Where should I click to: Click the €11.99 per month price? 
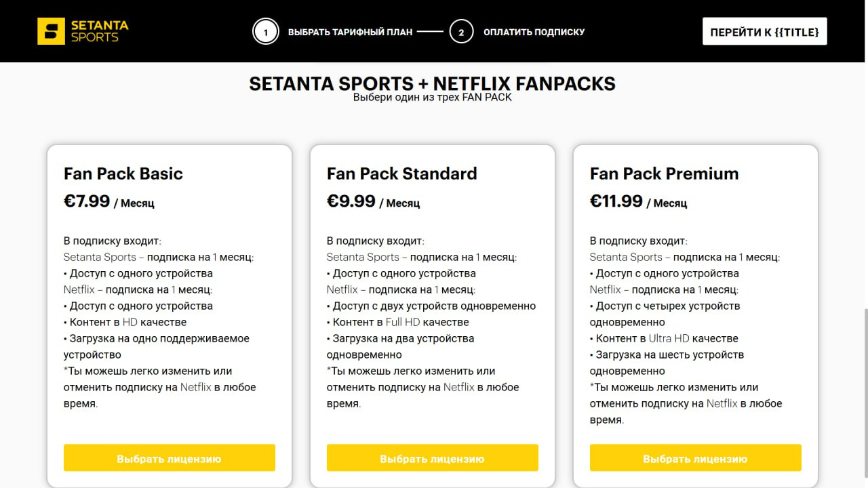click(x=638, y=202)
